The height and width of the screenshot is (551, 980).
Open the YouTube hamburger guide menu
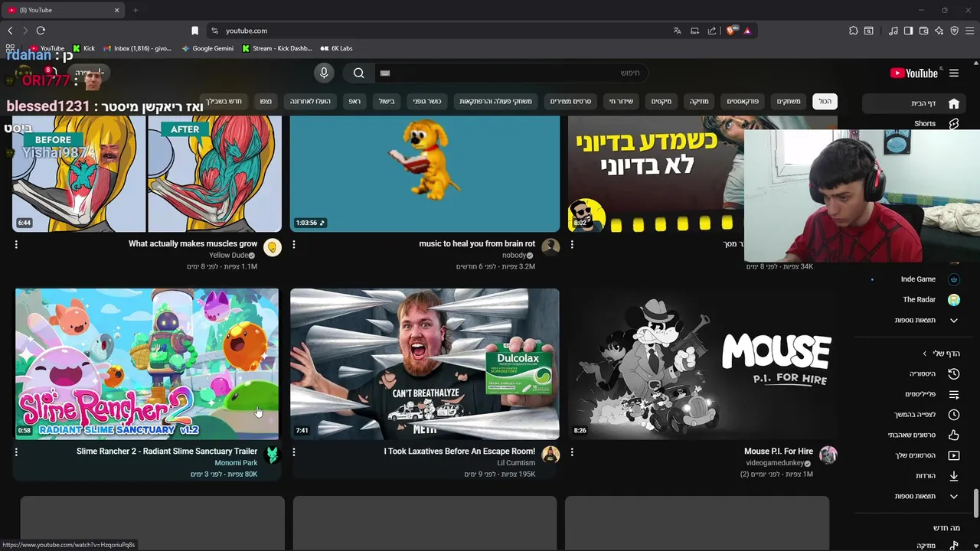pyautogui.click(x=954, y=73)
